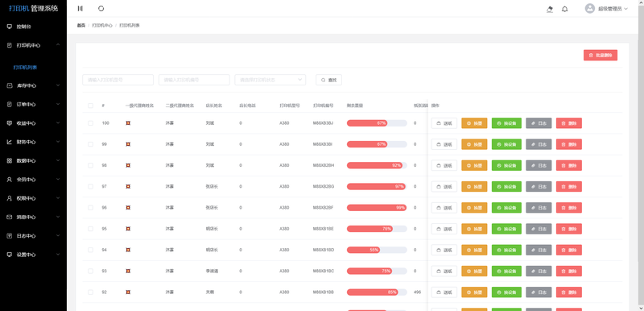Click the white feed-paper button in row 100
644x311 pixels.
tap(444, 123)
